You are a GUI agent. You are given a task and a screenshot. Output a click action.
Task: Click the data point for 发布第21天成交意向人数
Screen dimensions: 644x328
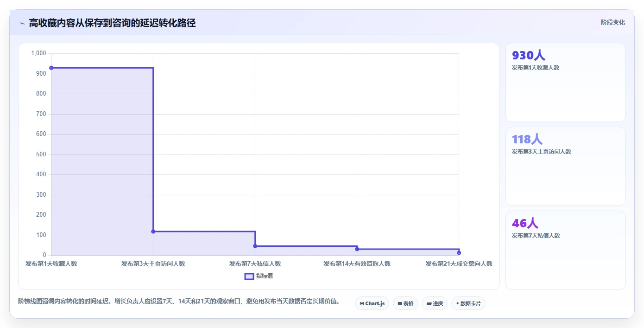point(459,253)
